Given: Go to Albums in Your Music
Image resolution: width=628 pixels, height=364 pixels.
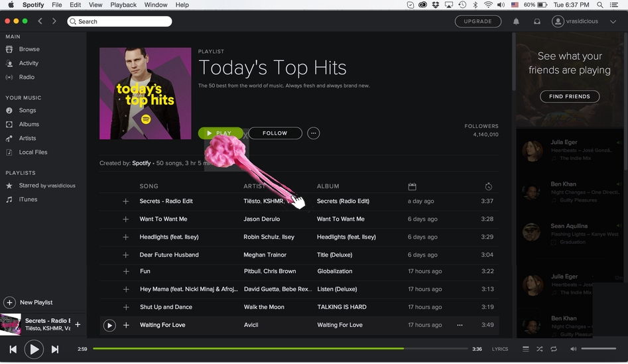Looking at the screenshot, I should pyautogui.click(x=29, y=125).
